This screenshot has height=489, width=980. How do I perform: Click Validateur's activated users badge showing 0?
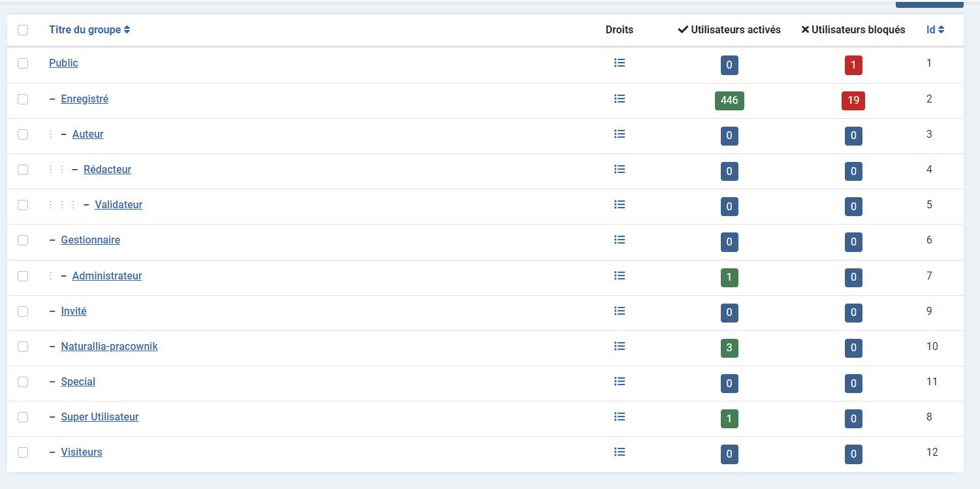[729, 206]
